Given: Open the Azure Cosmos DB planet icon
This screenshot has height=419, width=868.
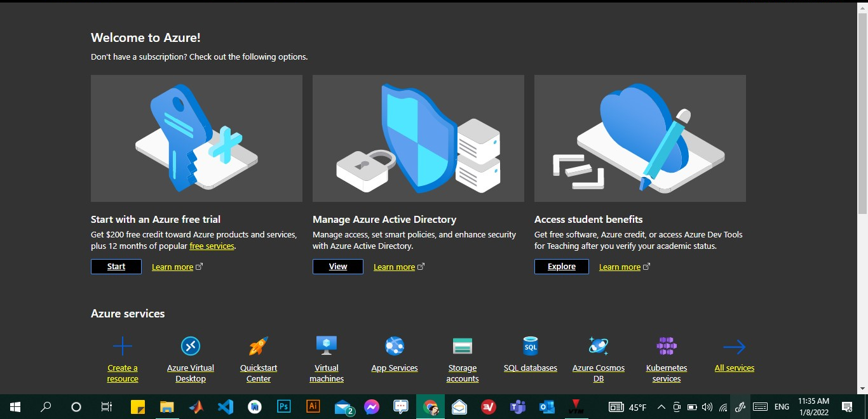Looking at the screenshot, I should (x=599, y=346).
